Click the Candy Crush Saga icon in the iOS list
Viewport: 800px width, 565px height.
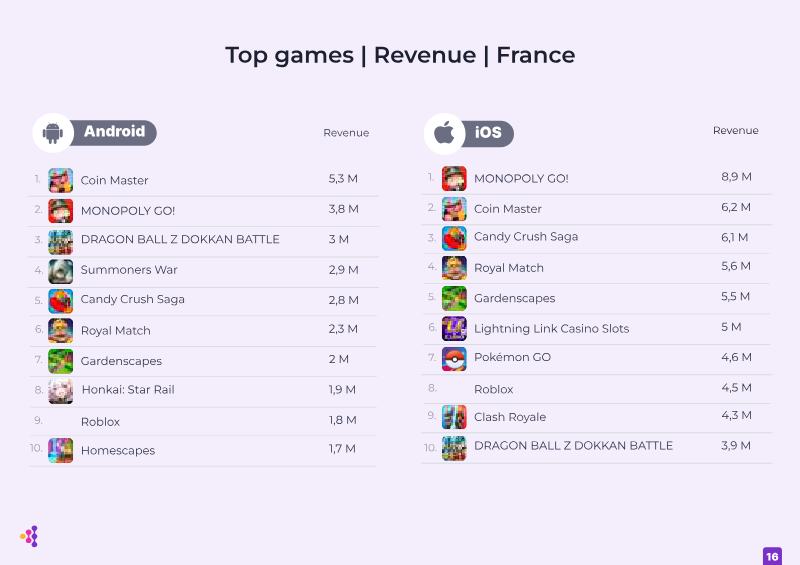pos(454,238)
